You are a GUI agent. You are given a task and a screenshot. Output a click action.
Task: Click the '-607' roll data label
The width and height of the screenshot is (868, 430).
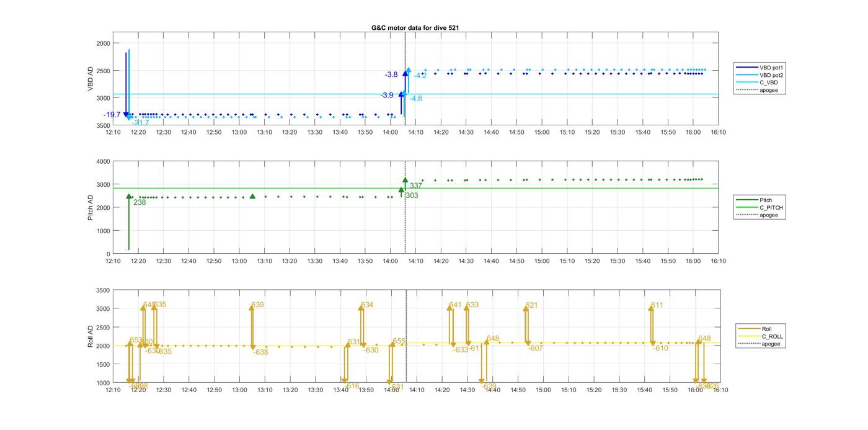[x=535, y=348]
